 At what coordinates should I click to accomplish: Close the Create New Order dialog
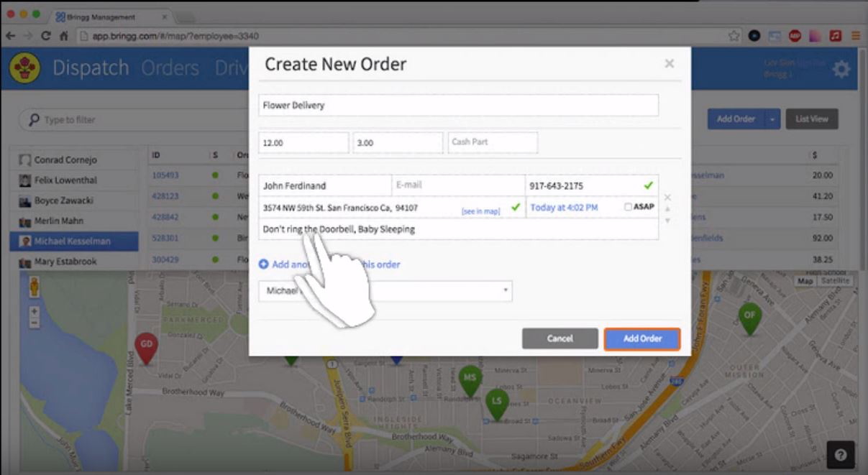click(x=670, y=64)
